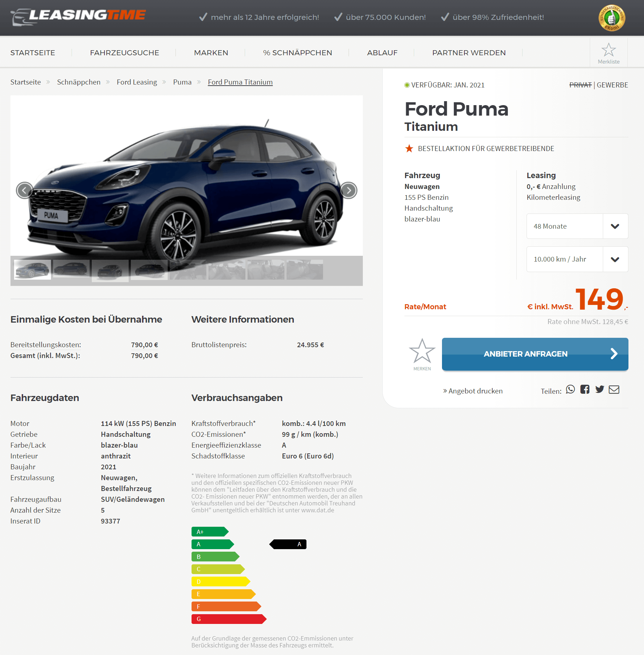Open PARTNER WERDEN menu item
Viewport: 644px width, 655px height.
469,53
